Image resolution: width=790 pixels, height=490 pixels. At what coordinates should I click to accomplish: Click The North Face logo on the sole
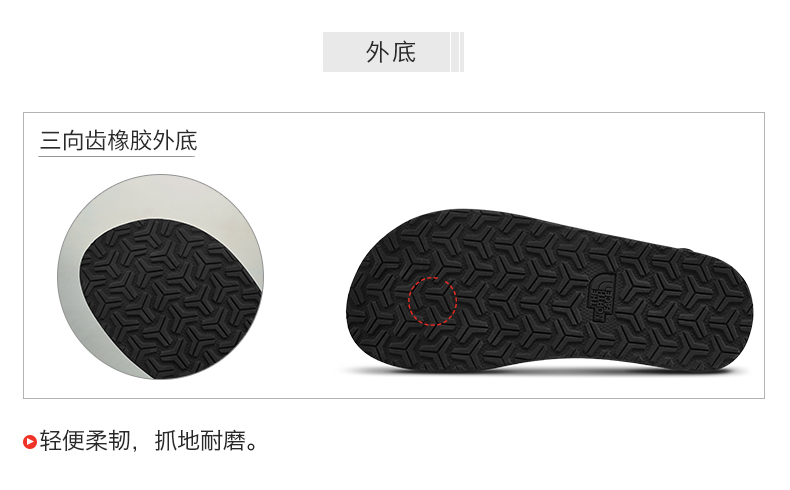(603, 298)
